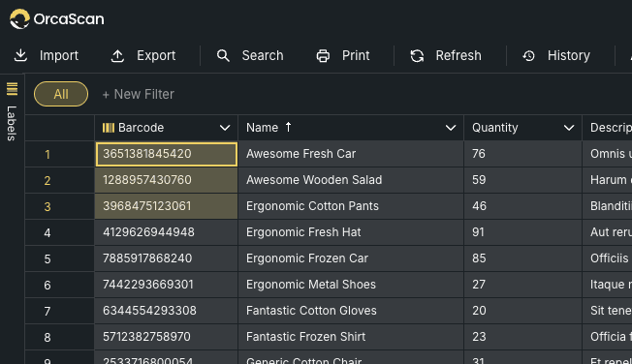The image size is (632, 364).
Task: Click name cell Fantastic Cotton Gloves
Action: [351, 311]
